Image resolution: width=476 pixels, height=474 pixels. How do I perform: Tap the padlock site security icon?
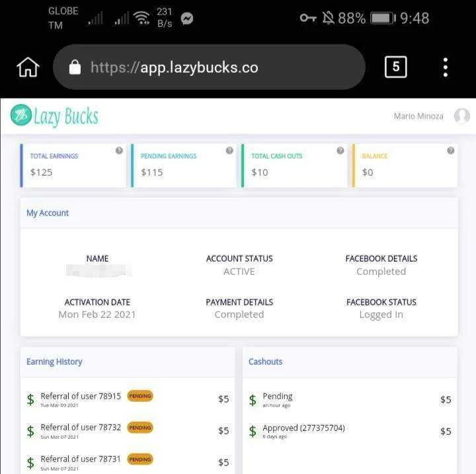(75, 67)
